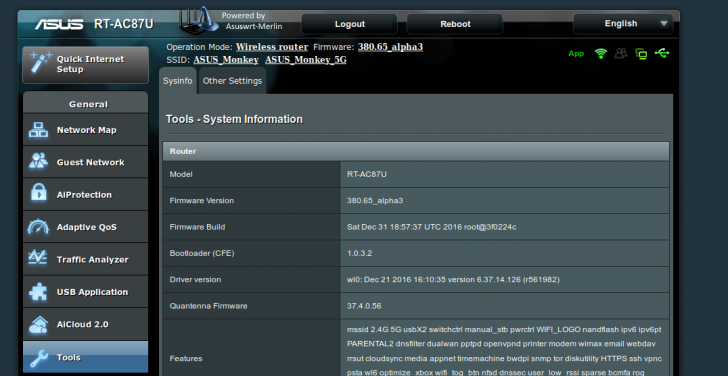Image resolution: width=728 pixels, height=376 pixels.
Task: Click the General section header
Action: pyautogui.click(x=85, y=104)
